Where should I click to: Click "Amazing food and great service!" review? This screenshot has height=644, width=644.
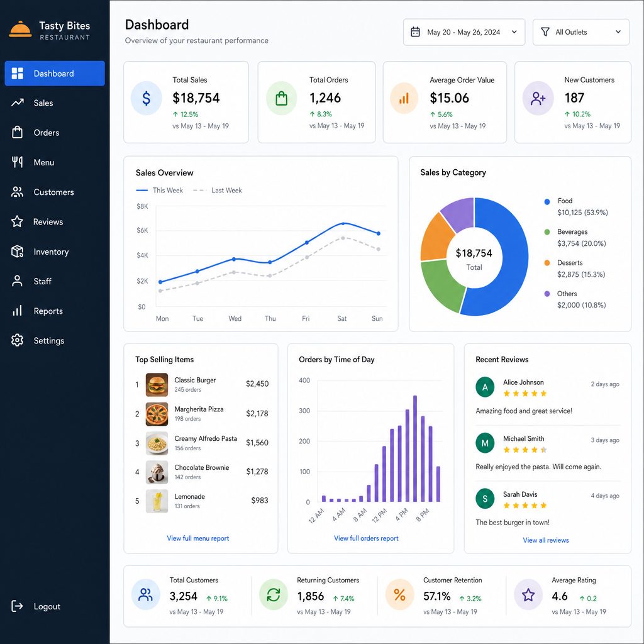coord(524,411)
